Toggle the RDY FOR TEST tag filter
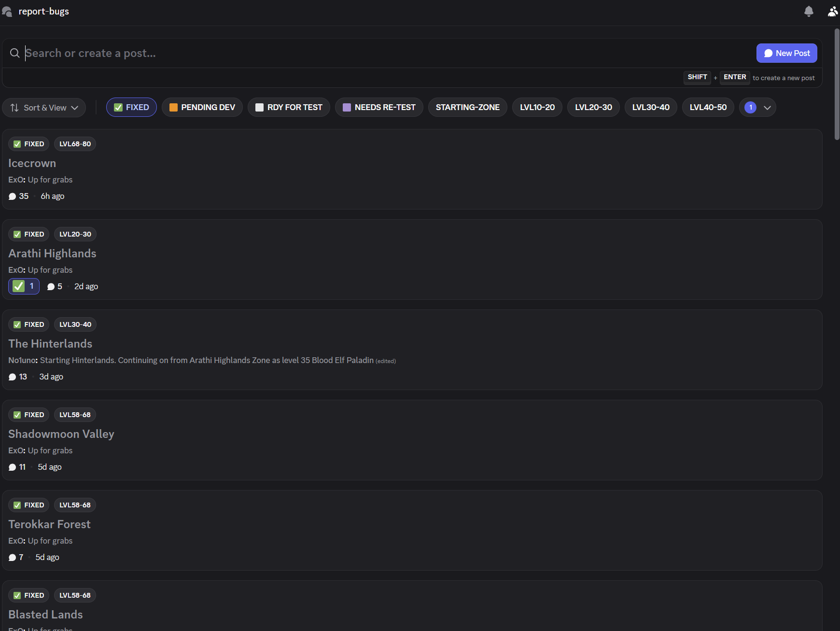Image resolution: width=840 pixels, height=631 pixels. (x=289, y=107)
